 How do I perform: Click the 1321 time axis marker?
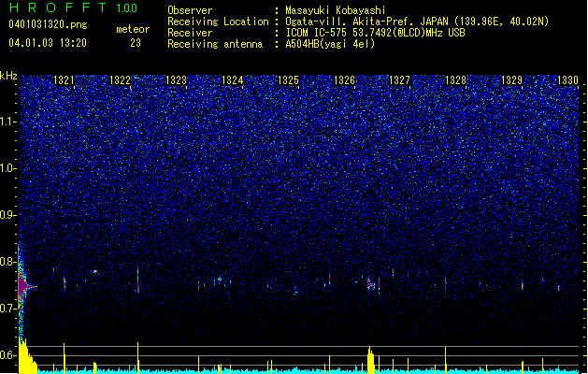[64, 80]
